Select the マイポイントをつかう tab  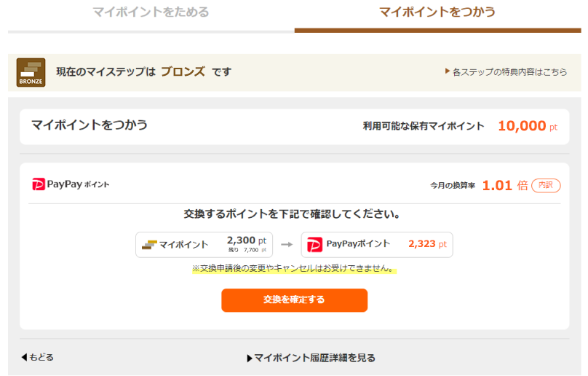tap(437, 12)
